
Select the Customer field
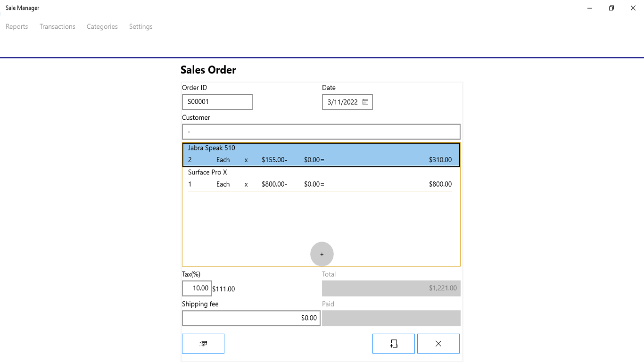321,132
